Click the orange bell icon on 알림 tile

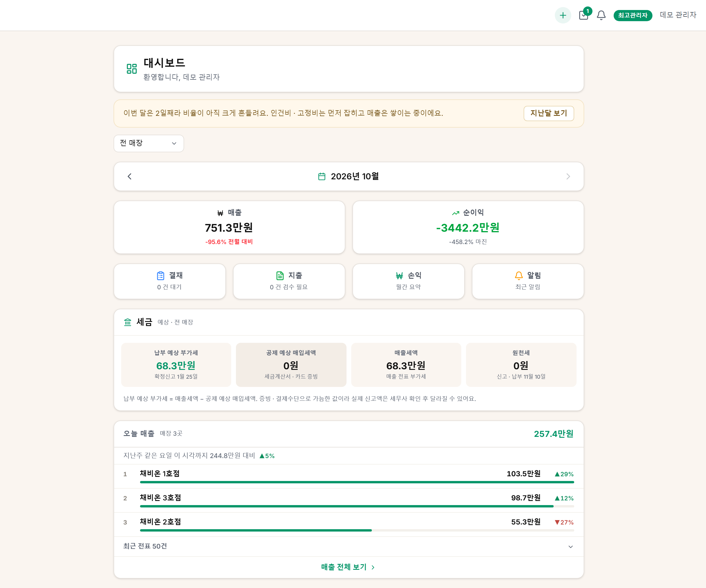click(519, 275)
